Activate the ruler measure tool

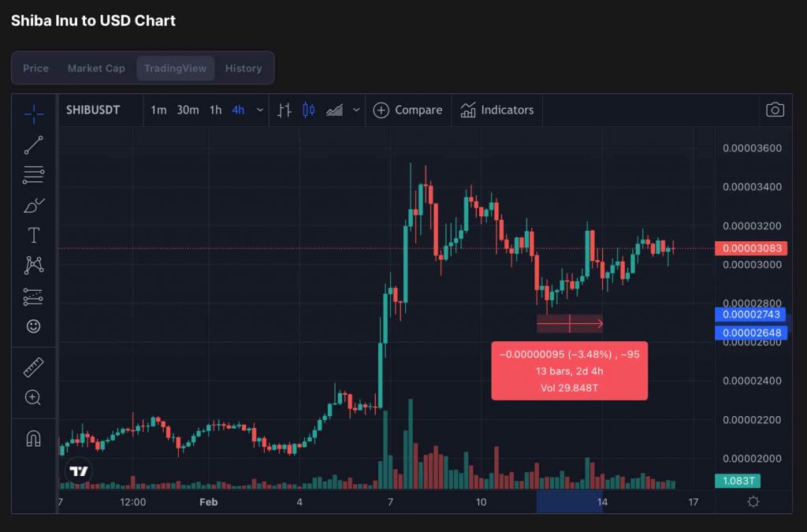34,367
